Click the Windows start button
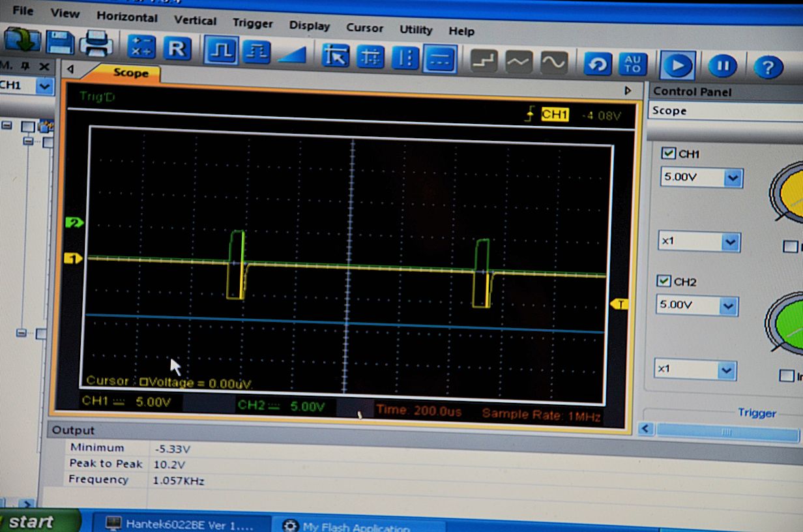803x532 pixels. tap(31, 522)
